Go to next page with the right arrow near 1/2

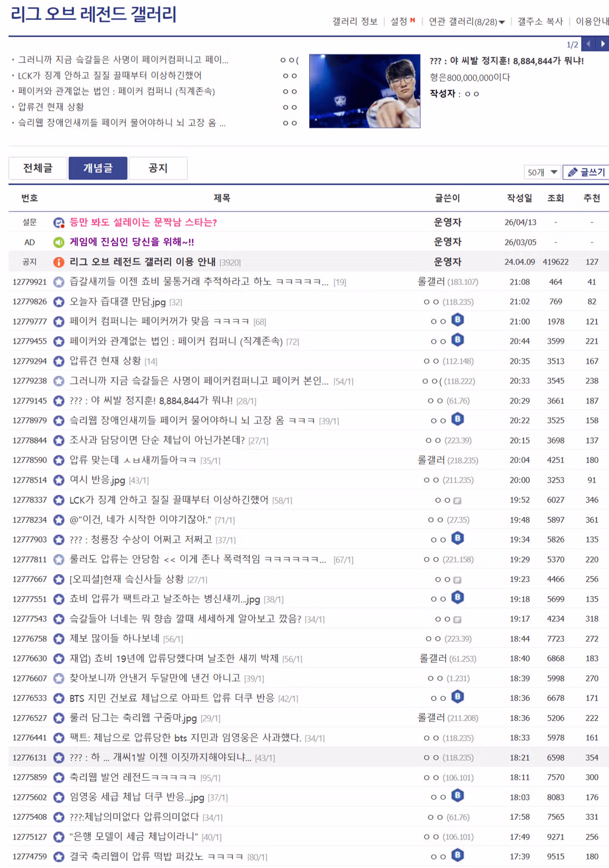602,44
